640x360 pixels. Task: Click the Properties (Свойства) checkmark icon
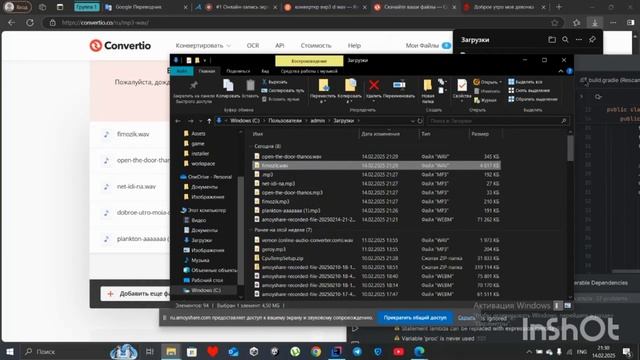(x=462, y=85)
